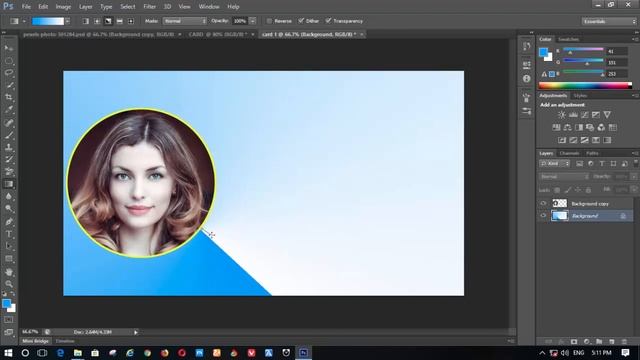The width and height of the screenshot is (640, 360).
Task: Choose the reflected gradient style
Action: pyautogui.click(x=120, y=21)
